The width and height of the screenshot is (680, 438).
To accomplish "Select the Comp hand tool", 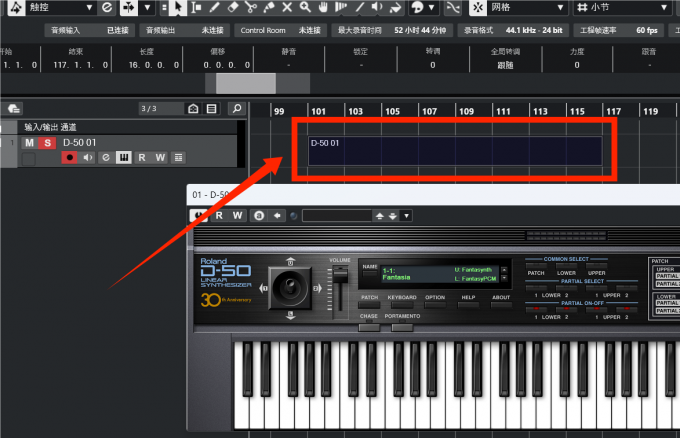I will point(323,7).
